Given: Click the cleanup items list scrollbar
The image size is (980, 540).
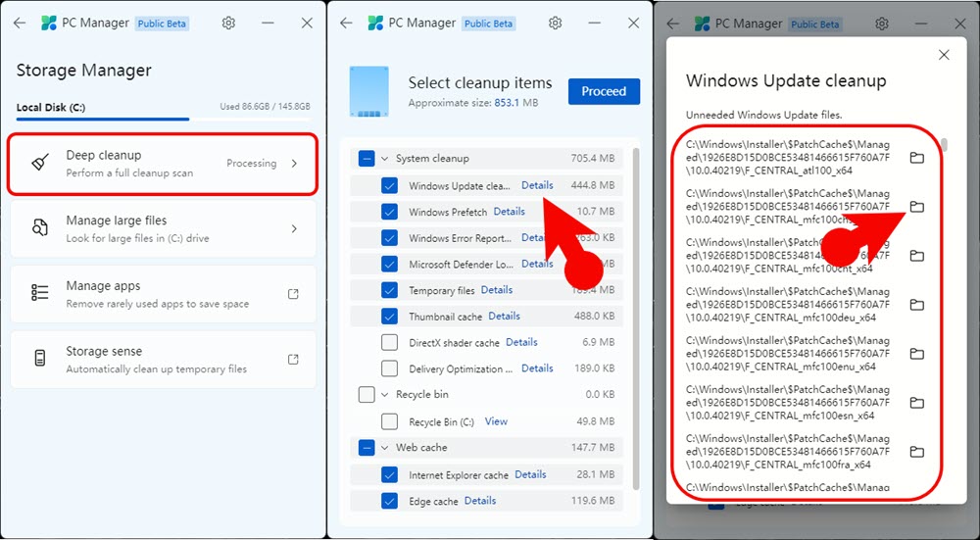Looking at the screenshot, I should [636, 319].
